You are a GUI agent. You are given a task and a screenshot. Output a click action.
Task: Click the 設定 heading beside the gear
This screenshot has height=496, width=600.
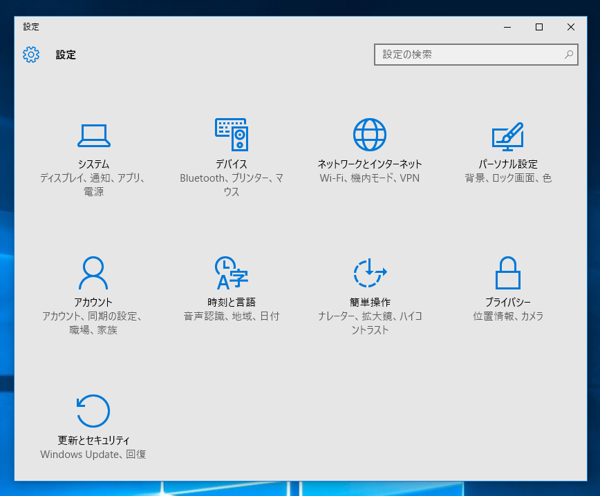coord(66,55)
